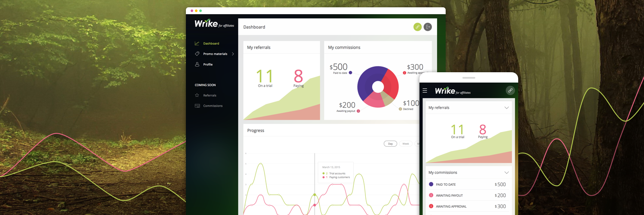Click the desktop '8 Paying' figure
Screen dimensions: 644x215
pos(298,78)
